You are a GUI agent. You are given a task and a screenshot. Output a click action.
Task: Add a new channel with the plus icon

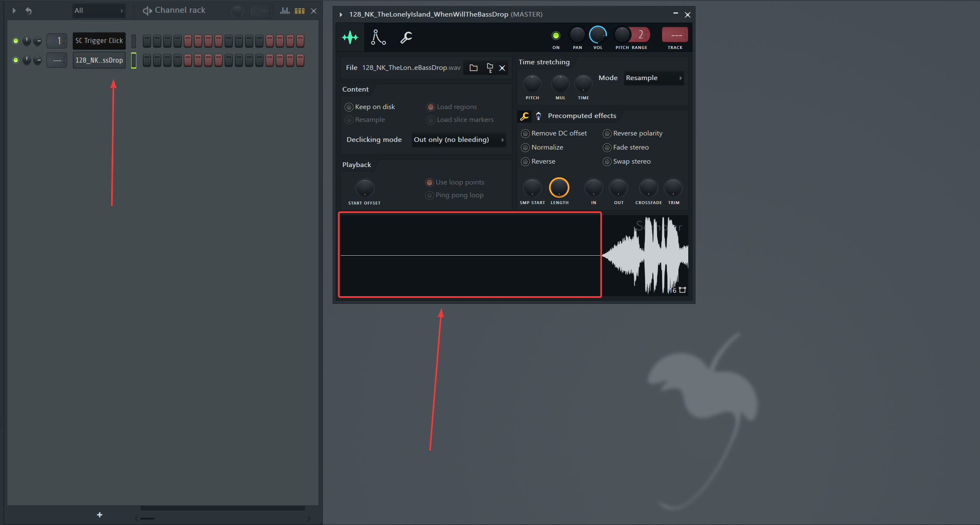99,514
